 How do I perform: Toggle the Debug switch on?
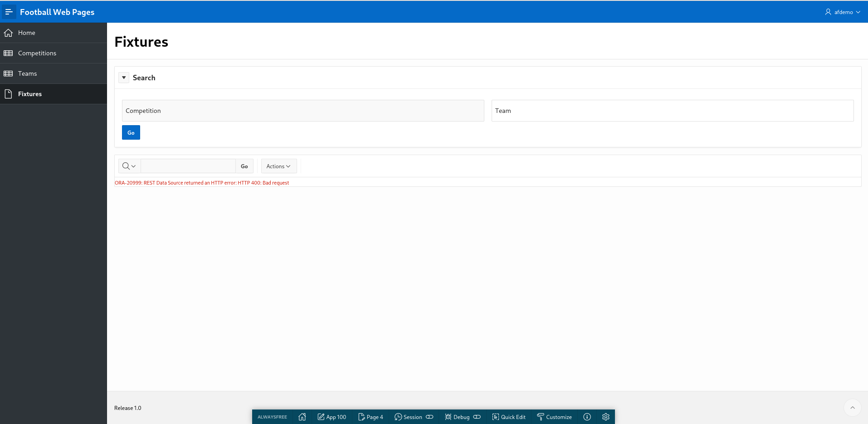click(x=477, y=417)
